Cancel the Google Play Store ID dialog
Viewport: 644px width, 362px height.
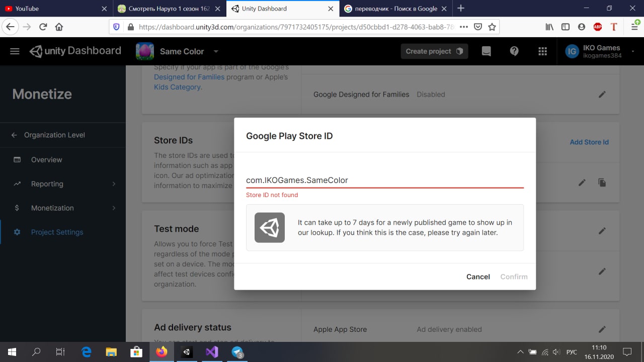coord(478,277)
